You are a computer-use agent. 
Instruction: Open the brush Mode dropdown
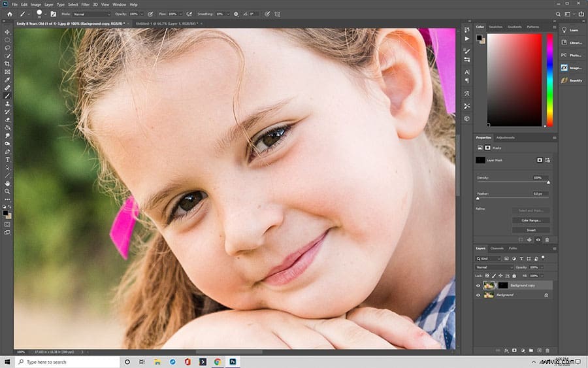(91, 14)
